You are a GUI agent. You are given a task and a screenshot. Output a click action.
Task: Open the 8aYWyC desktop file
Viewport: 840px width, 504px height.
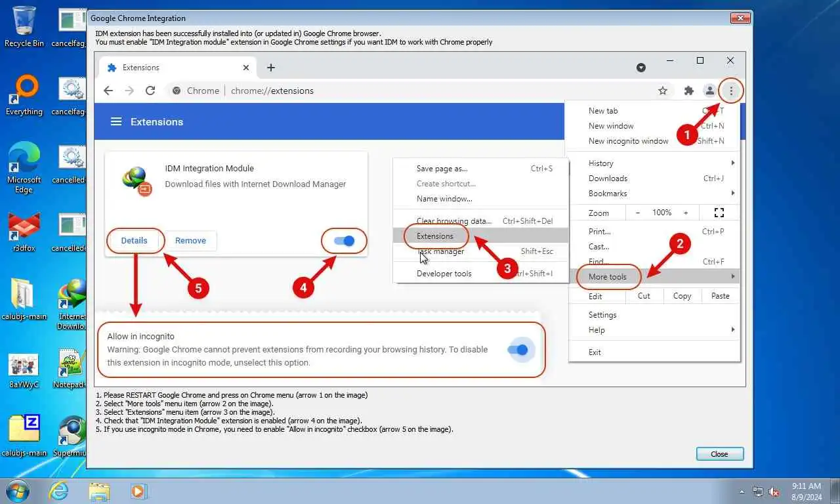click(24, 371)
